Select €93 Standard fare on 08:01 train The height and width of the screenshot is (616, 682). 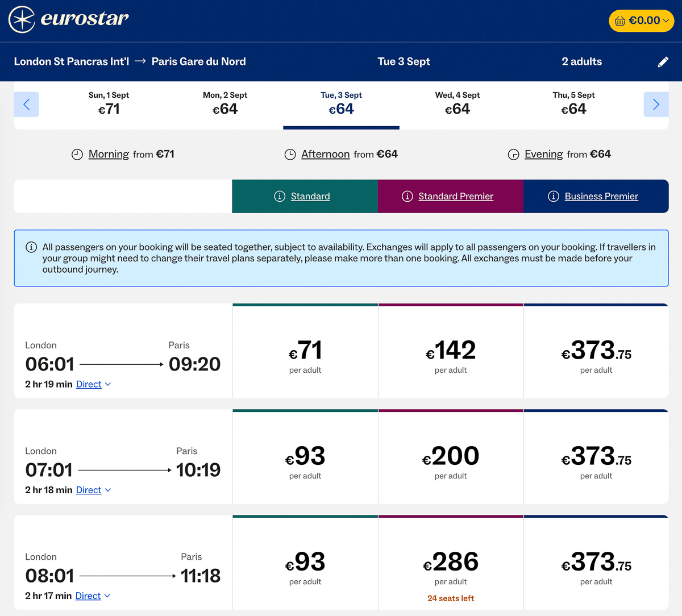pos(305,563)
